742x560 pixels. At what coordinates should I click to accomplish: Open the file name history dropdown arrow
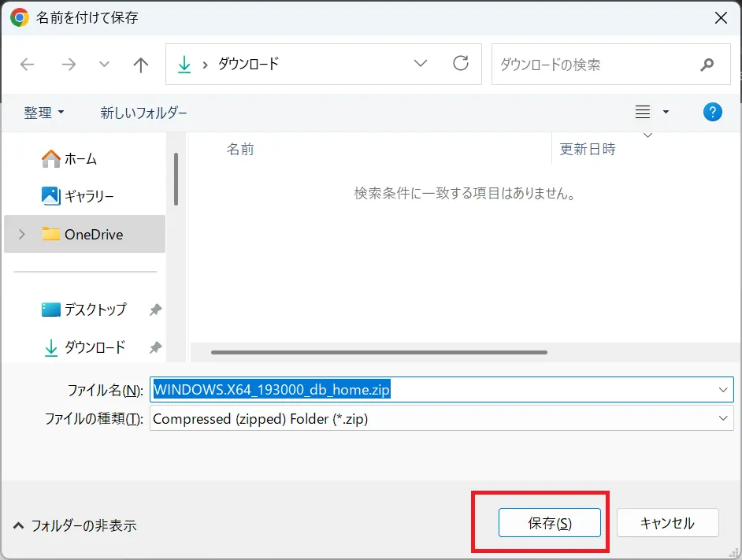click(x=723, y=390)
